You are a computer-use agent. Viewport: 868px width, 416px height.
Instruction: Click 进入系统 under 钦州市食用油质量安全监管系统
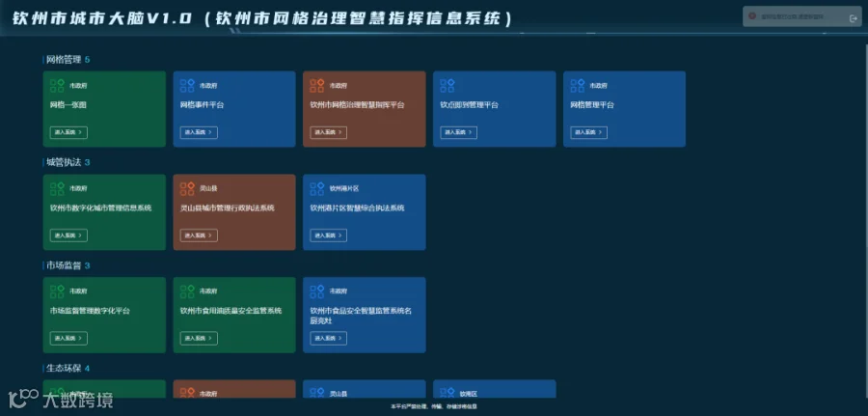click(x=199, y=338)
